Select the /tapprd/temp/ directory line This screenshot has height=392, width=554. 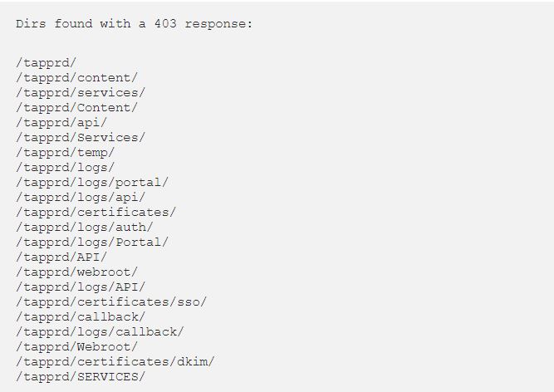[x=65, y=153]
